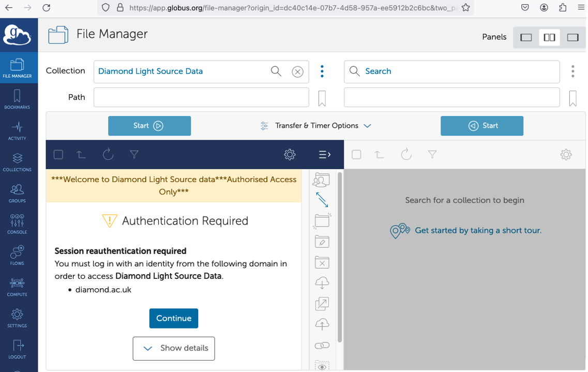Open Settings in the sidebar
This screenshot has width=588, height=372.
(17, 318)
